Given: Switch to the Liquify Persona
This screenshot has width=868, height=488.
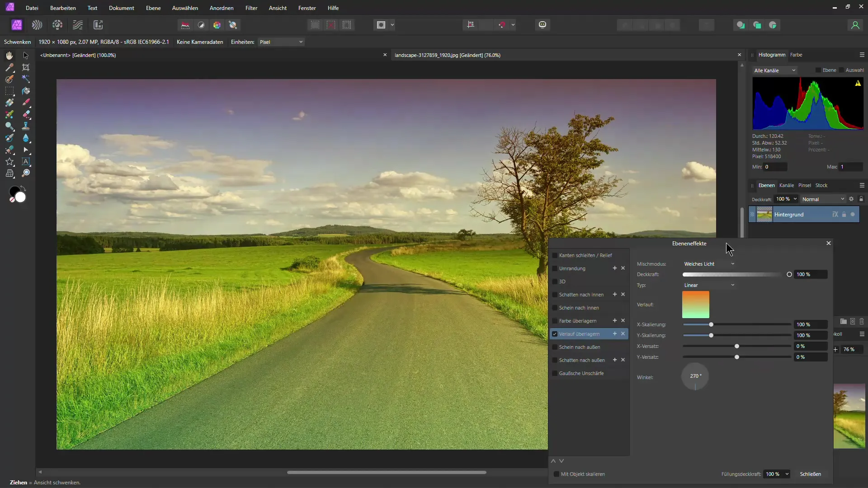Looking at the screenshot, I should (x=37, y=25).
